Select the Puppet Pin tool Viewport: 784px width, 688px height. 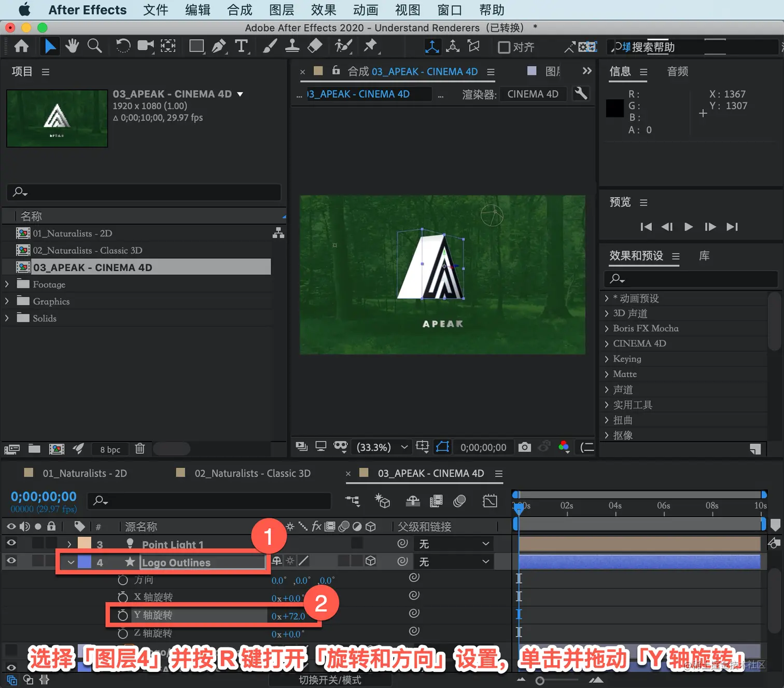click(x=370, y=46)
